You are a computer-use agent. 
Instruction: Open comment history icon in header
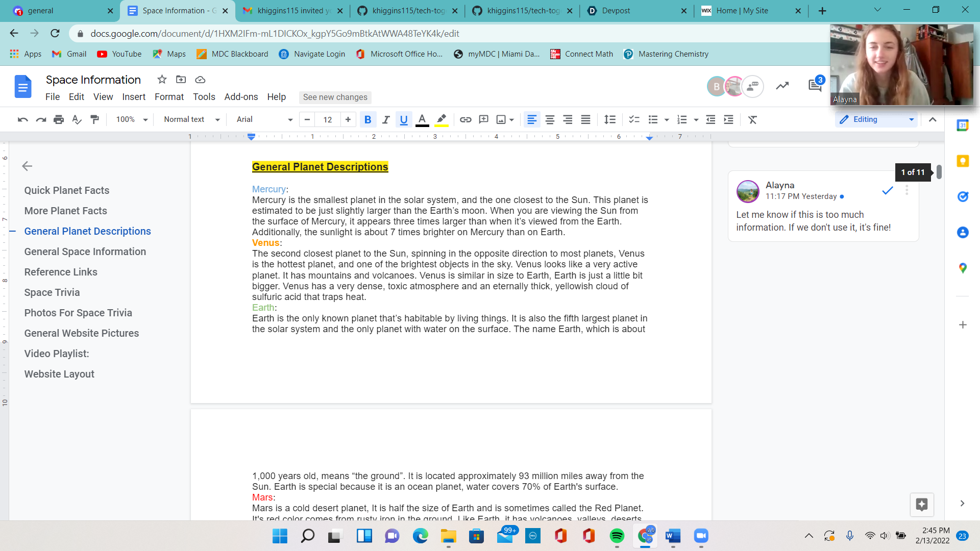(815, 86)
